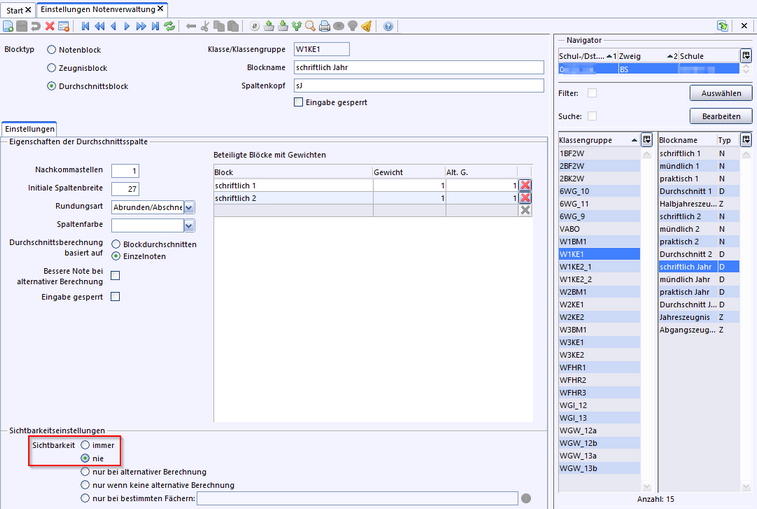The height and width of the screenshot is (509, 757).
Task: Click the red X delete toolbar icon
Action: click(49, 26)
